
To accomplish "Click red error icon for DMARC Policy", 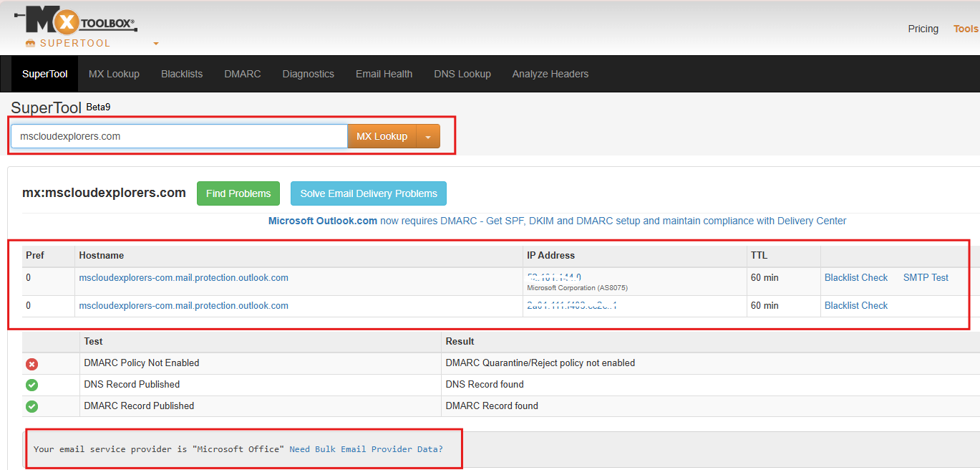I will click(x=32, y=364).
